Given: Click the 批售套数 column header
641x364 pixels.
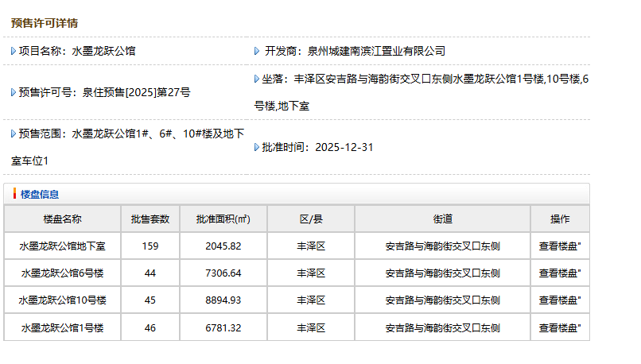Looking at the screenshot, I should (150, 219).
